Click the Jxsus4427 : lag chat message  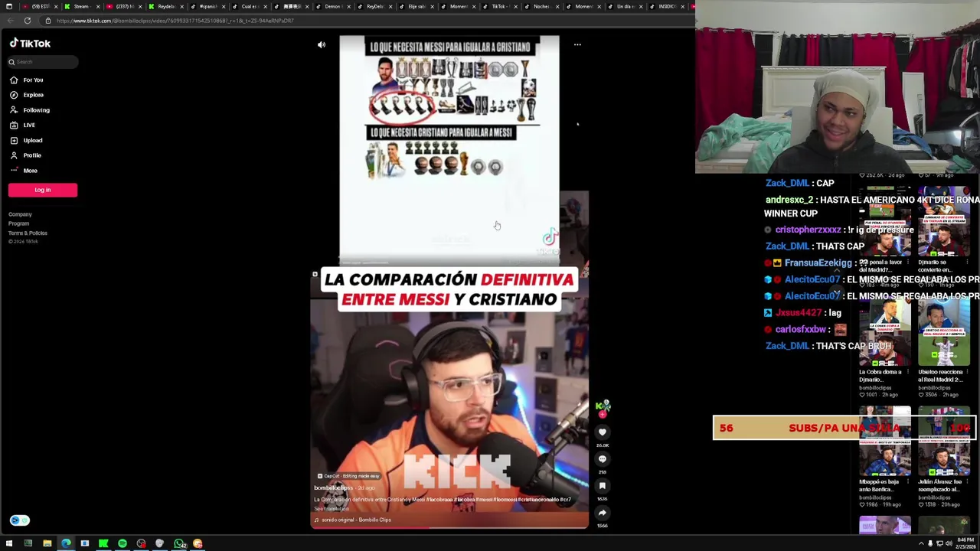[x=802, y=312]
